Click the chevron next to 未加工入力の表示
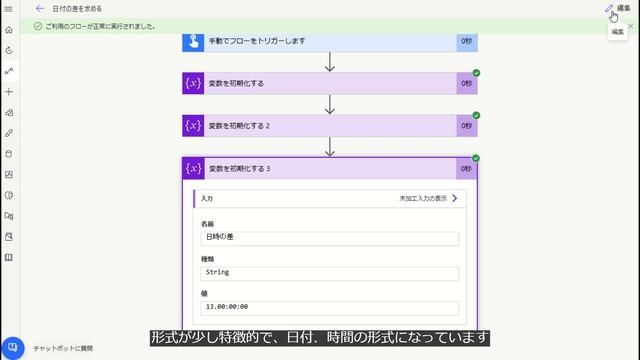640x360 pixels. (455, 198)
